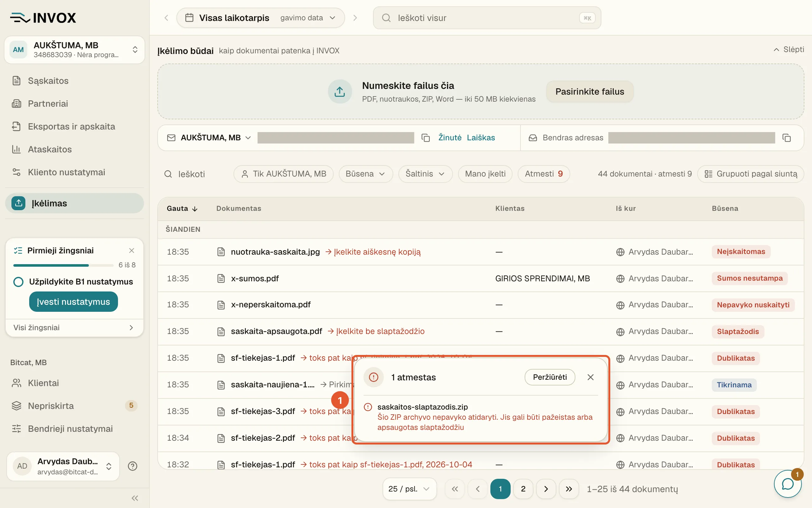812x508 pixels.
Task: Toggle the Mano įkelti filter
Action: point(485,174)
